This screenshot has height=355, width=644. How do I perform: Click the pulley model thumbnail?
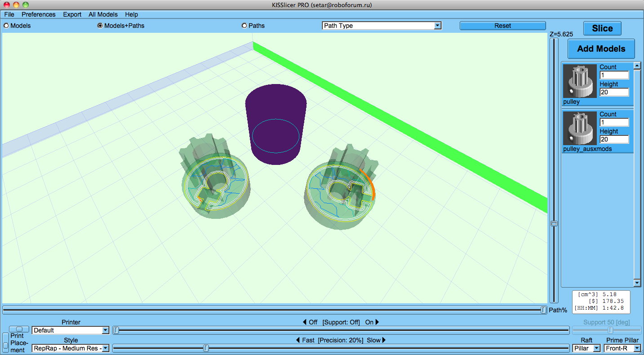(x=580, y=81)
